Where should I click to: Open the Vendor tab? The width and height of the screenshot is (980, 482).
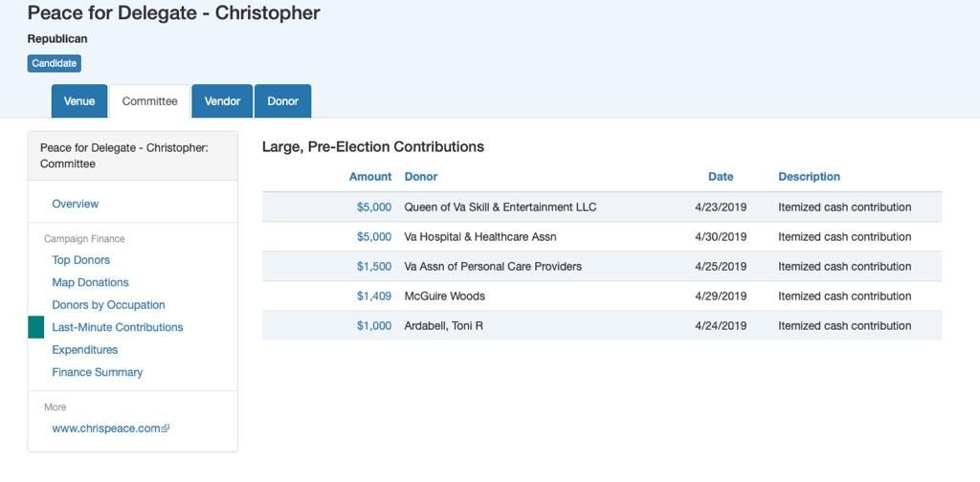(x=222, y=101)
